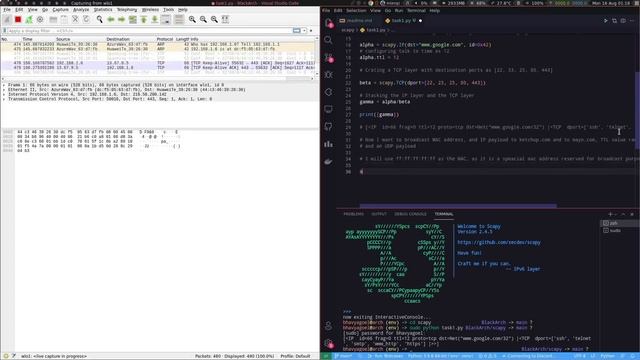Run Python file with the play button
This screenshot has width=640, height=360.
click(x=606, y=20)
